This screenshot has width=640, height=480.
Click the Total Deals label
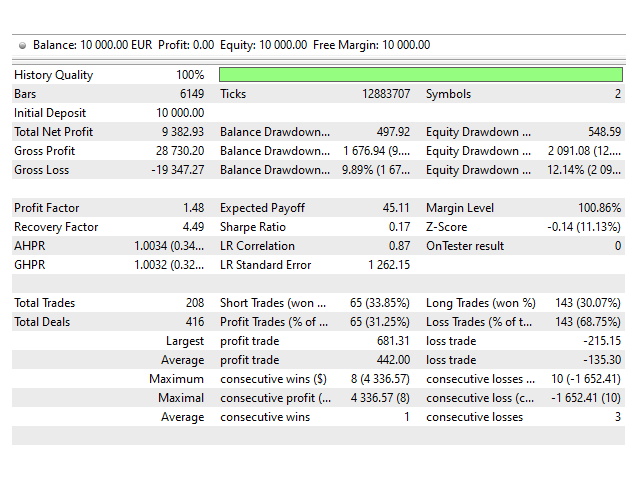point(44,322)
